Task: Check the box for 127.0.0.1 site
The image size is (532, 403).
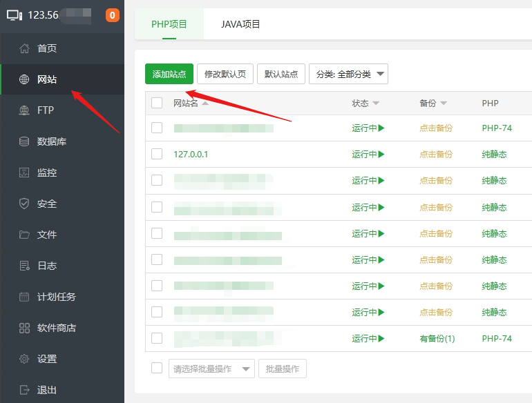Action: [157, 154]
